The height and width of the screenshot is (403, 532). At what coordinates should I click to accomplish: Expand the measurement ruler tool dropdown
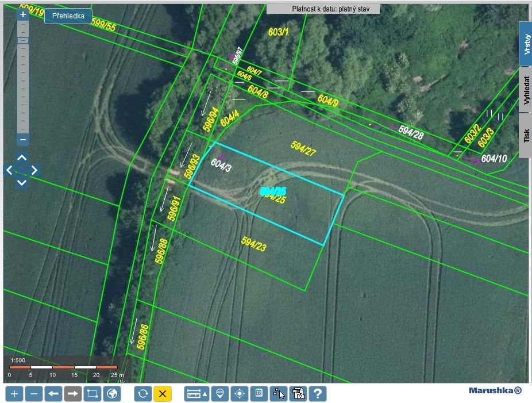196,394
